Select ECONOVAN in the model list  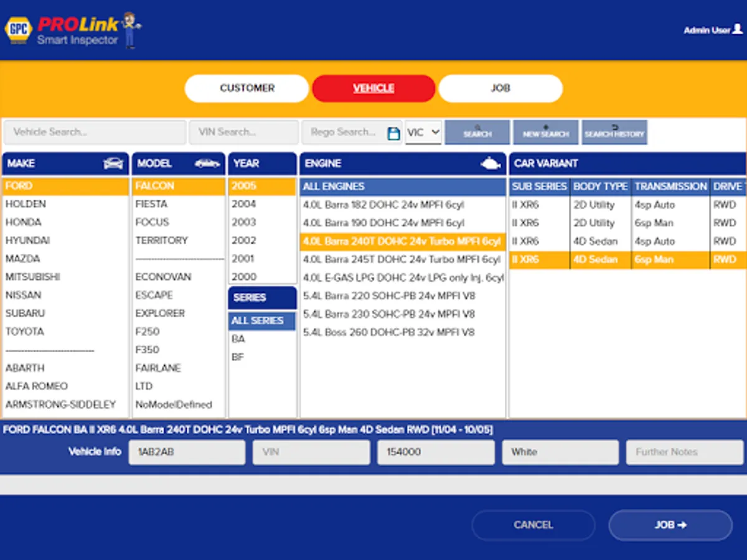[x=179, y=277]
